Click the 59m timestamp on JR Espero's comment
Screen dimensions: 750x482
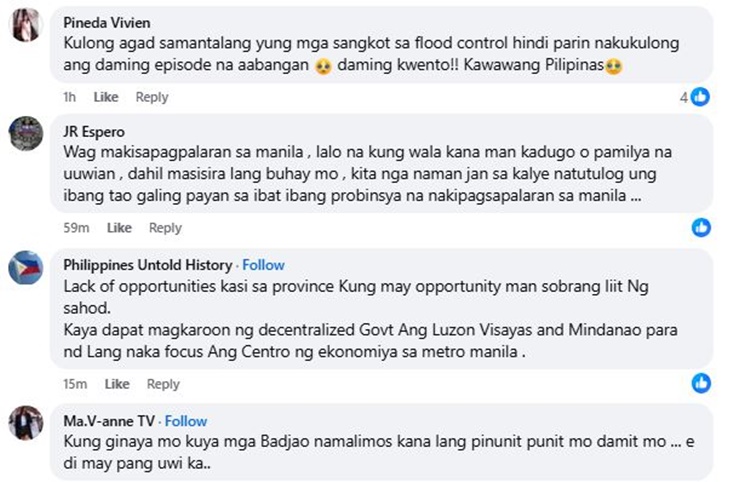pyautogui.click(x=76, y=228)
